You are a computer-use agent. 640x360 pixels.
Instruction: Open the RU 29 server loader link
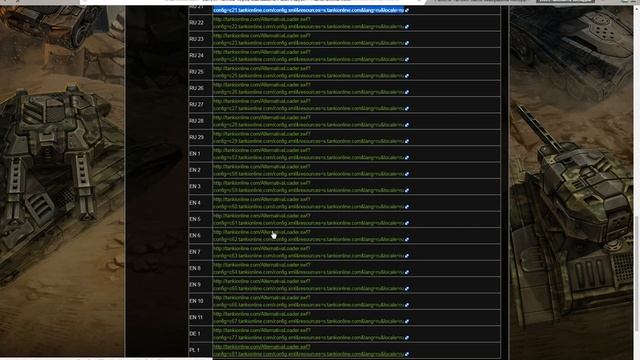pos(308,137)
